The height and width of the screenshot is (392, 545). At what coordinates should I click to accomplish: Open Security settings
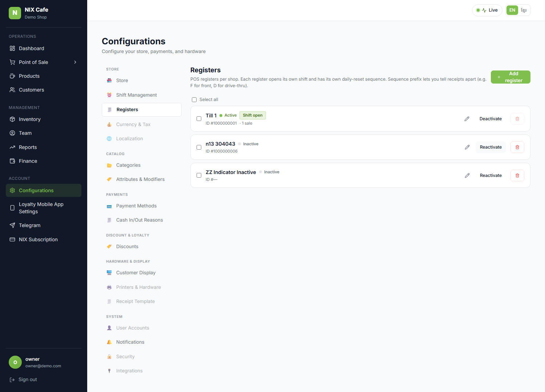(142, 357)
